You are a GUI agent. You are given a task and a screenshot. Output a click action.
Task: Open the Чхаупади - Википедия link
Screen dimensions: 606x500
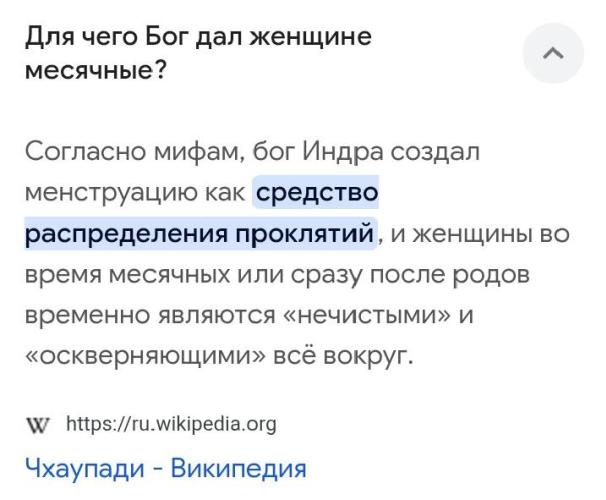(166, 468)
